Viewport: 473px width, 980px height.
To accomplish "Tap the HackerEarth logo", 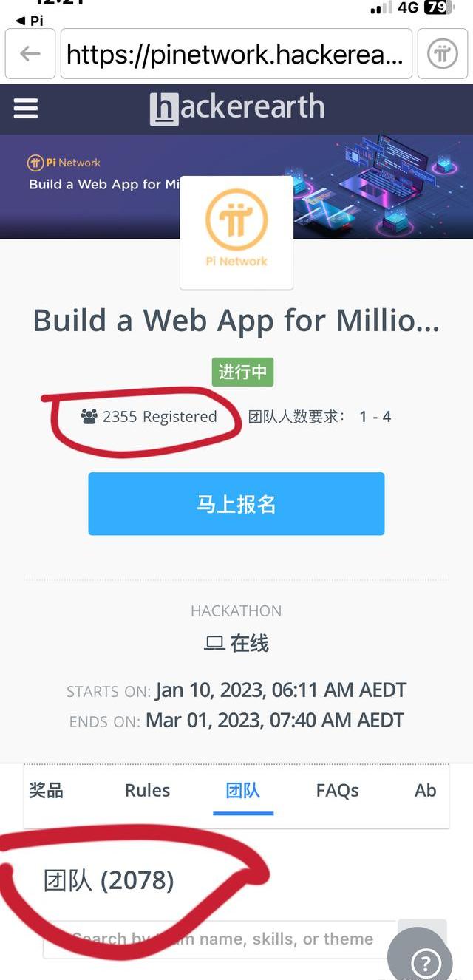I will pos(236,108).
